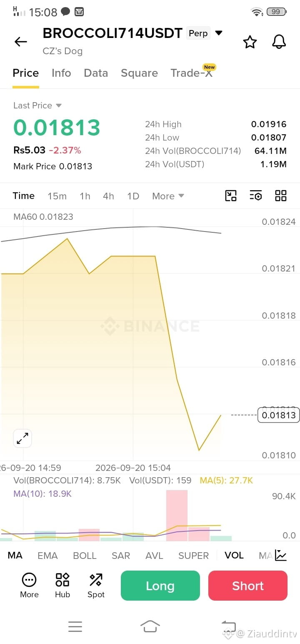Open the chart grid layout icon
This screenshot has width=300, height=644.
coord(281,196)
